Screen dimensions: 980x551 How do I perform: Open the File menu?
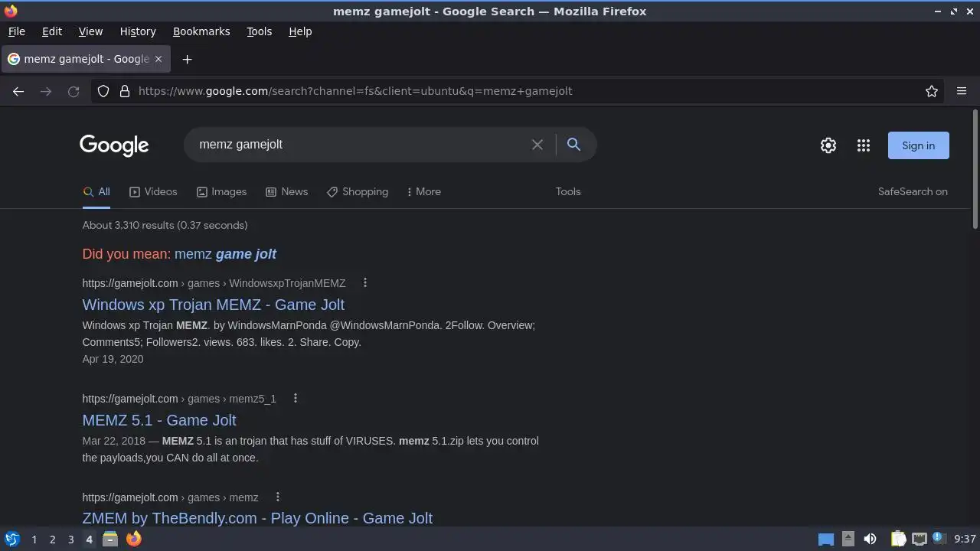pos(16,31)
